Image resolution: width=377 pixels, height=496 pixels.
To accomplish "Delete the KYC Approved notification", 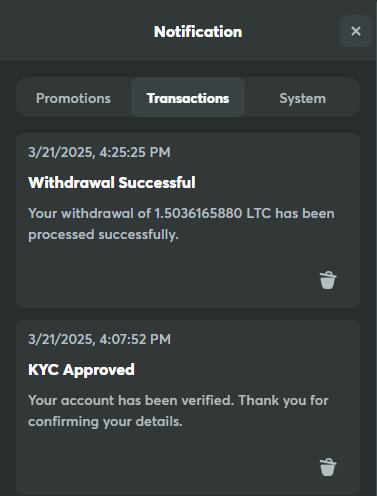I will coord(328,467).
